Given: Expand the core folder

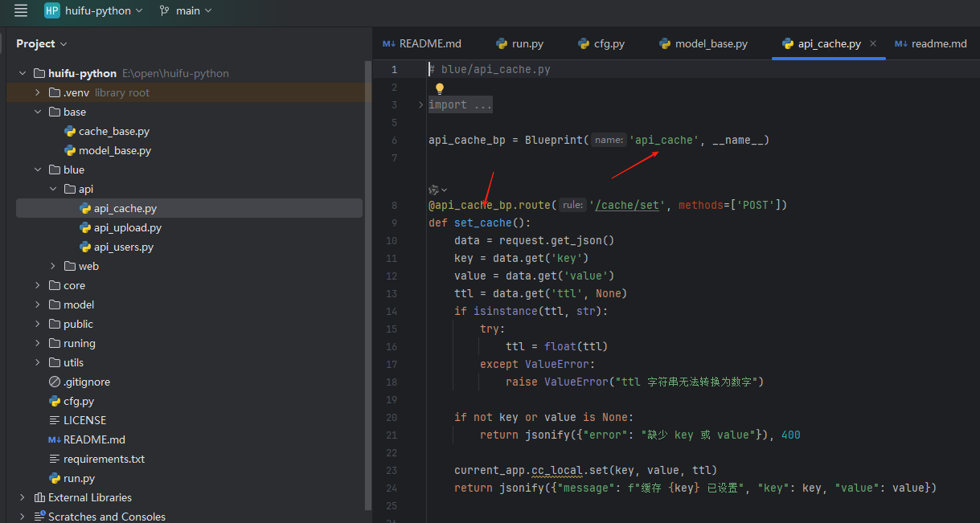Looking at the screenshot, I should (38, 285).
